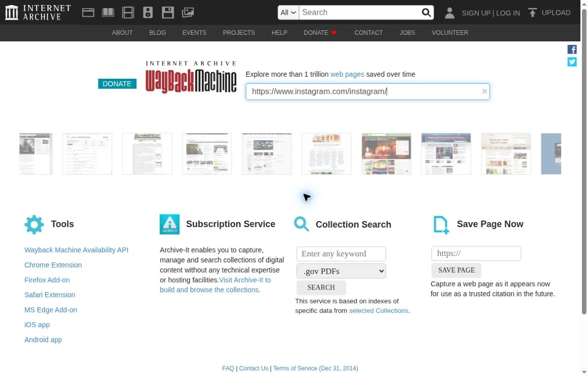Open the Images icon in the top bar
The width and height of the screenshot is (588, 377).
pos(187,13)
